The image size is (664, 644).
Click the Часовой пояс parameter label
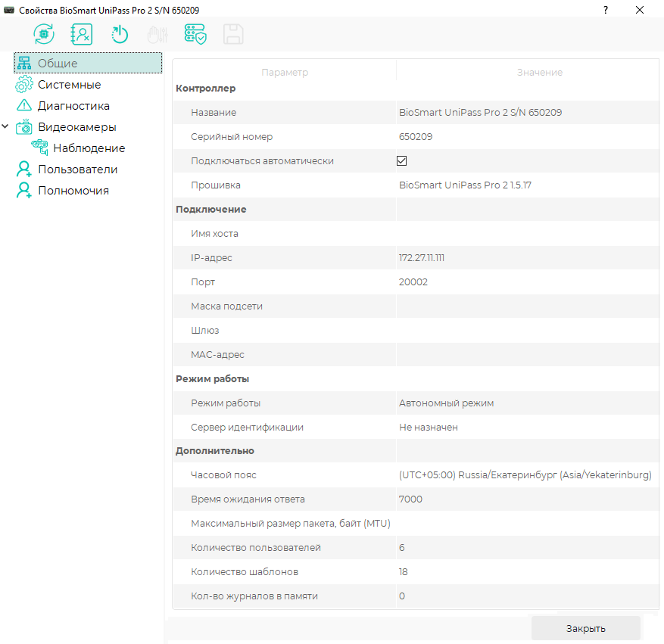click(x=223, y=474)
